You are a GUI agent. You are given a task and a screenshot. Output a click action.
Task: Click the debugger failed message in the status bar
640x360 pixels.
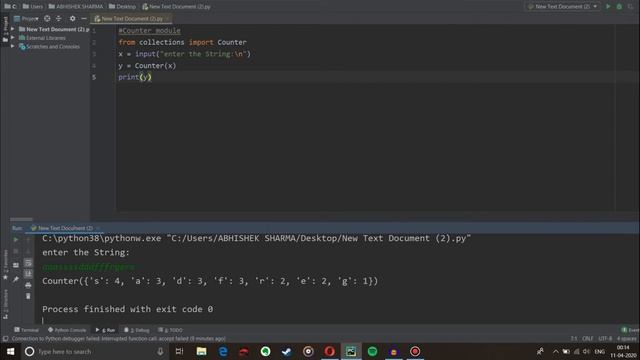click(118, 339)
